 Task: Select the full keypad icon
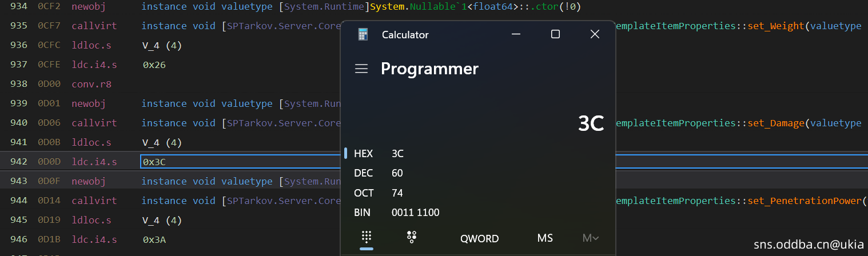click(367, 238)
